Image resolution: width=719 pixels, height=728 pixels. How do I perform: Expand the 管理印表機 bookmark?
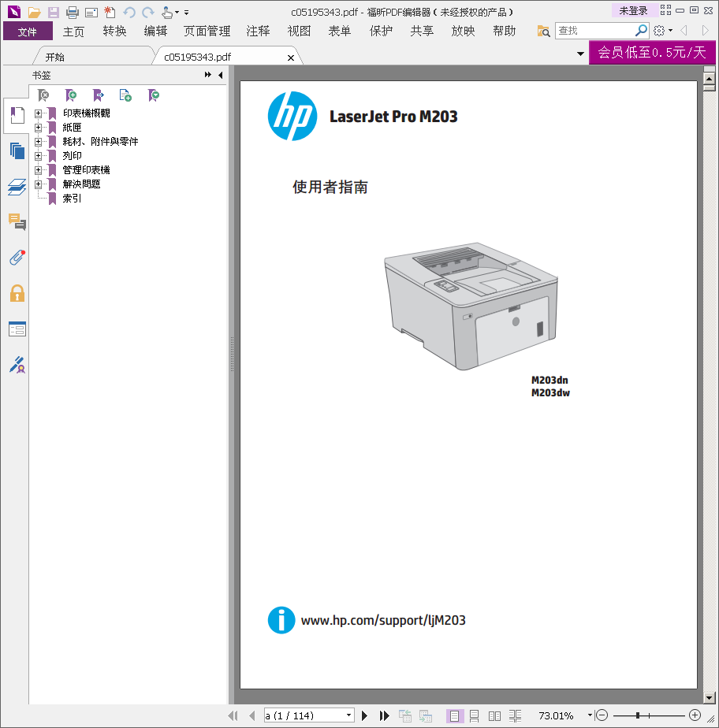[x=38, y=170]
